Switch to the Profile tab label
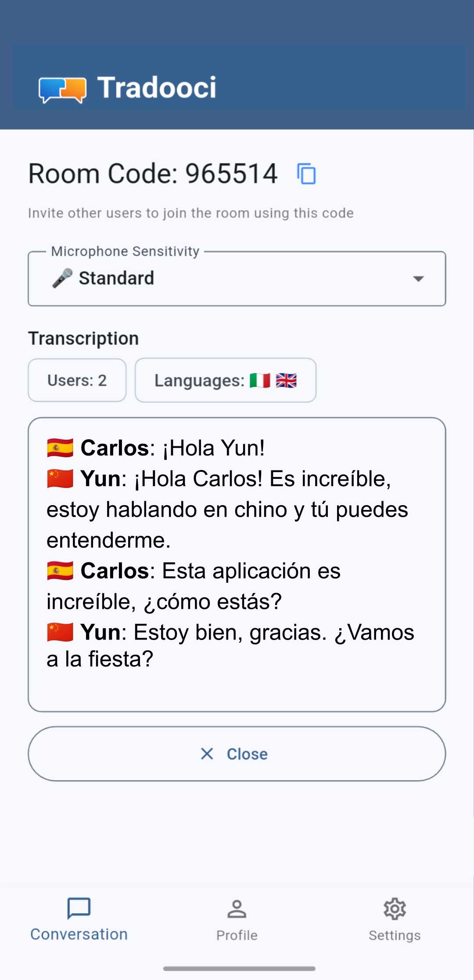 237,935
